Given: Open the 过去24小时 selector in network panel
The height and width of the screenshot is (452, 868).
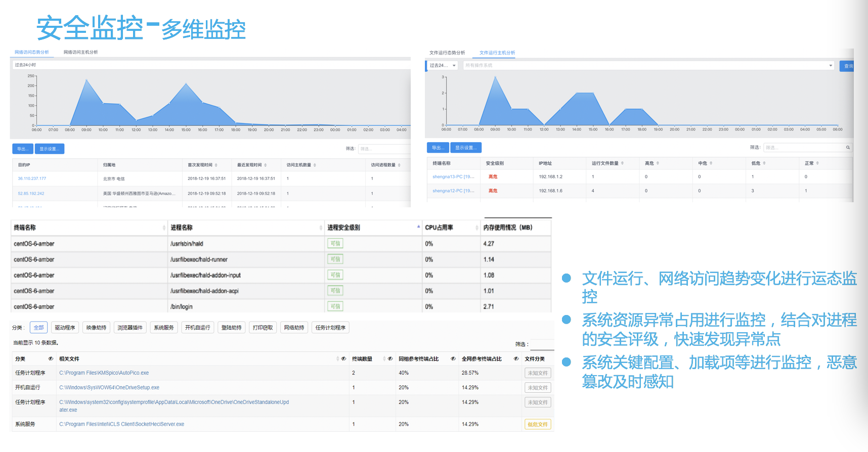Looking at the screenshot, I should (x=210, y=65).
